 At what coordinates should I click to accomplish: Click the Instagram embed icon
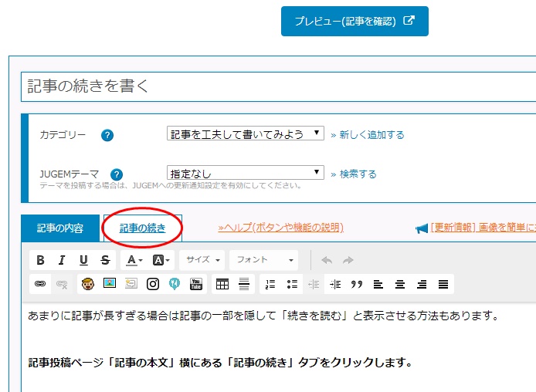tap(153, 284)
